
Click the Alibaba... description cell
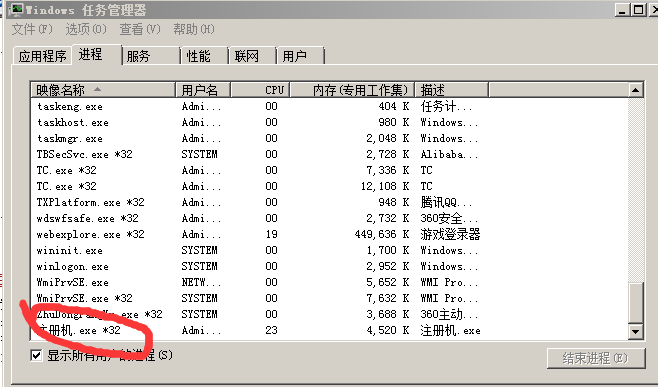click(x=449, y=154)
